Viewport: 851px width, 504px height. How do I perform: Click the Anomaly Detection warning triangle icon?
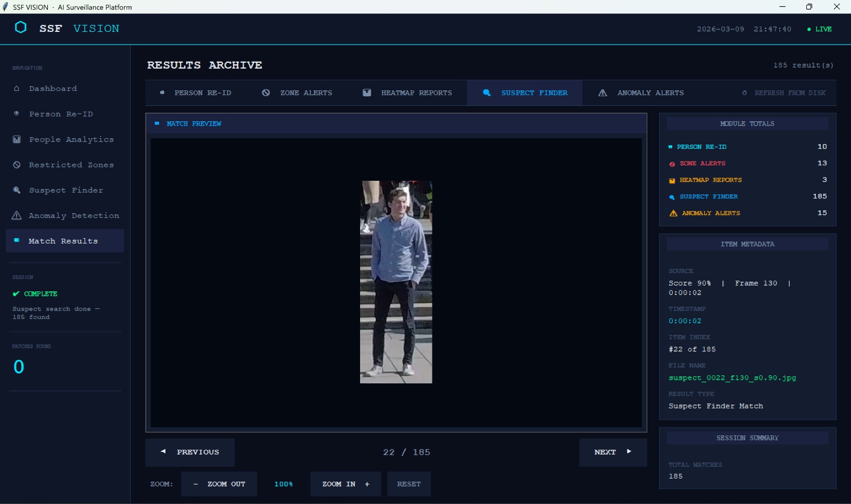pyautogui.click(x=16, y=216)
